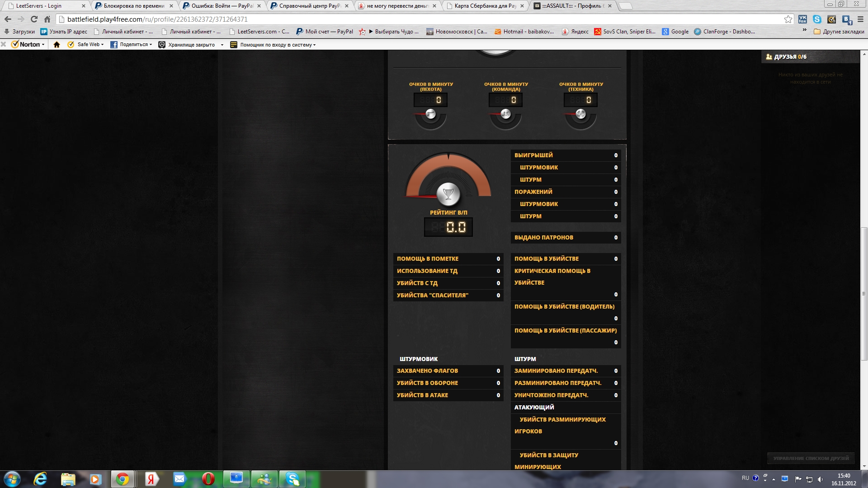The image size is (868, 488).
Task: Click the Друзья 0/6 panel header
Action: coord(810,57)
